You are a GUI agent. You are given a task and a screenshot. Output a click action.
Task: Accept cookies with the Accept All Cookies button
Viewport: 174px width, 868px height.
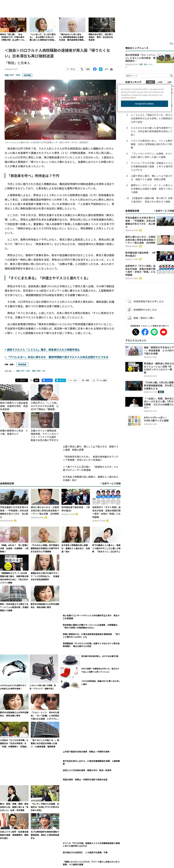144,103
